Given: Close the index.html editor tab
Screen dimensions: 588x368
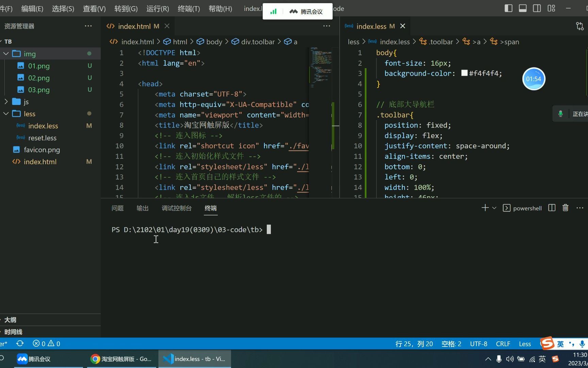Looking at the screenshot, I should coord(167,26).
